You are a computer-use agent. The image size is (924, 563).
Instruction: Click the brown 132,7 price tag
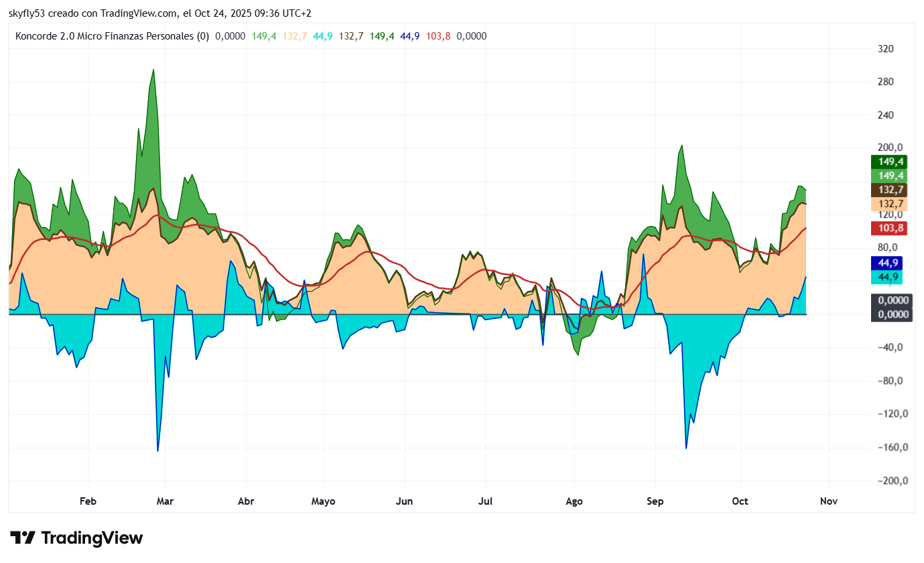[x=888, y=190]
